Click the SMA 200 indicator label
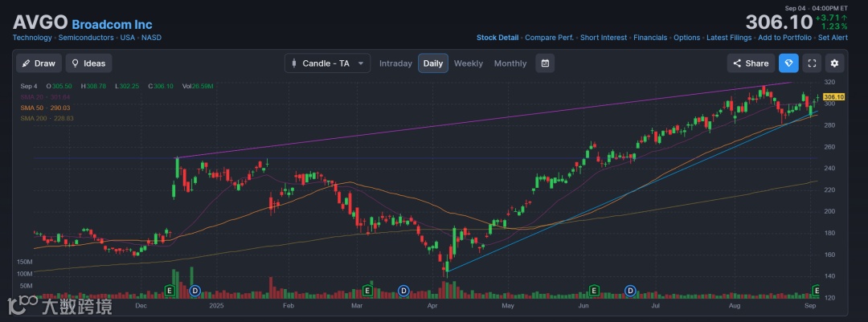The image size is (868, 322). click(x=47, y=118)
